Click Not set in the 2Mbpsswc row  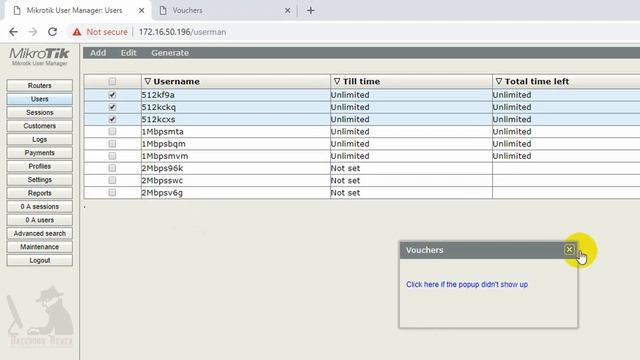coord(345,180)
